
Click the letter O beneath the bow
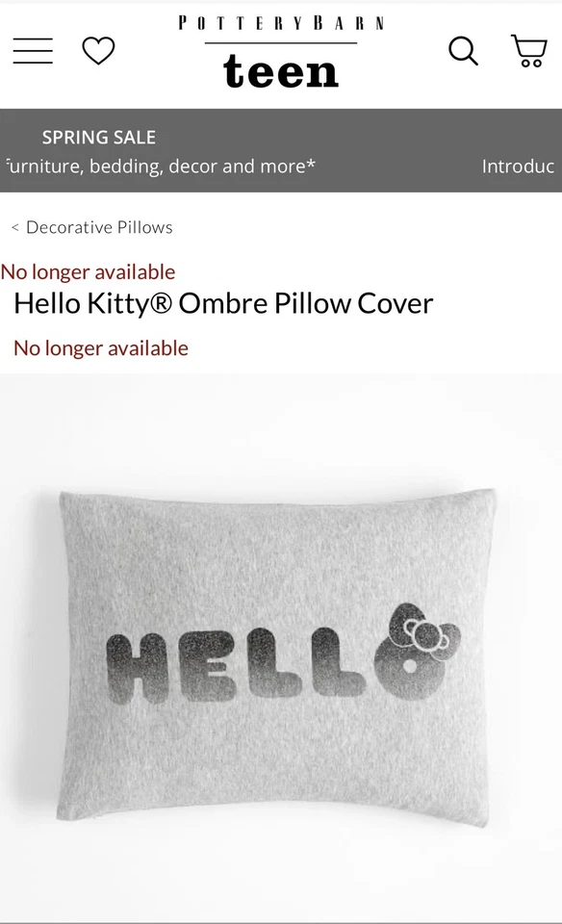(x=409, y=666)
